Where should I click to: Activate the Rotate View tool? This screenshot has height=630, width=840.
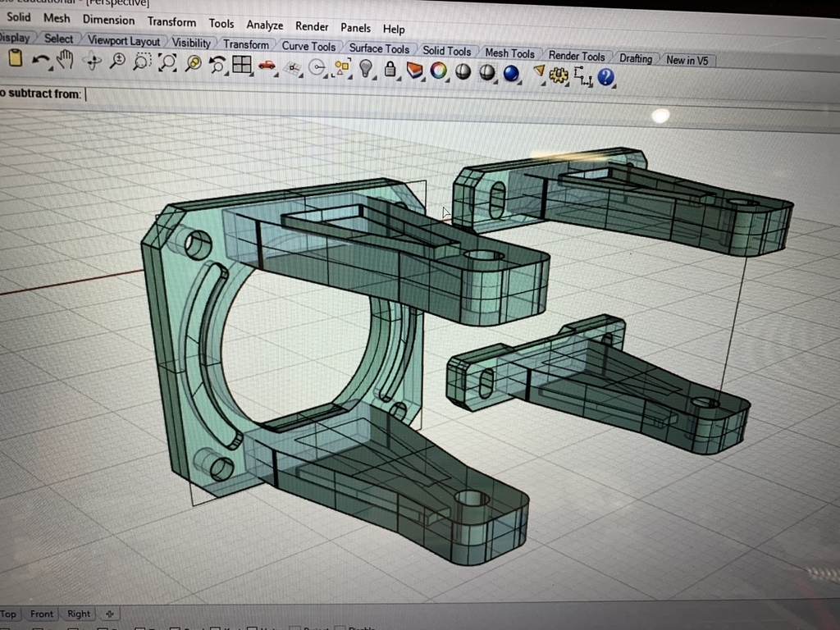coord(92,61)
